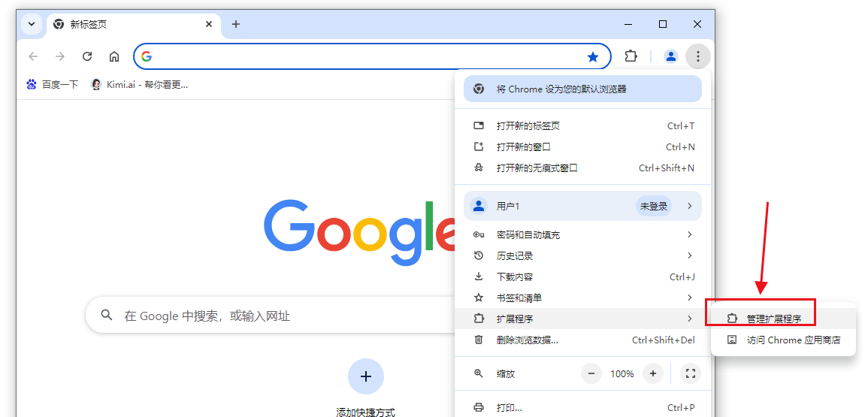868x417 pixels.
Task: Expand 书签和清单 submenu
Action: pos(584,298)
